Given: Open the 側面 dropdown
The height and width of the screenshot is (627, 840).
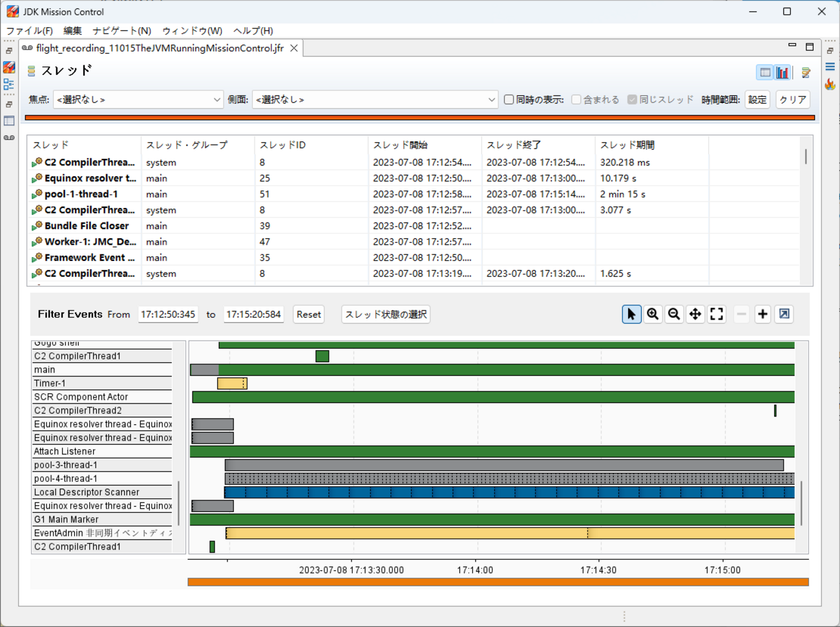Looking at the screenshot, I should (375, 99).
